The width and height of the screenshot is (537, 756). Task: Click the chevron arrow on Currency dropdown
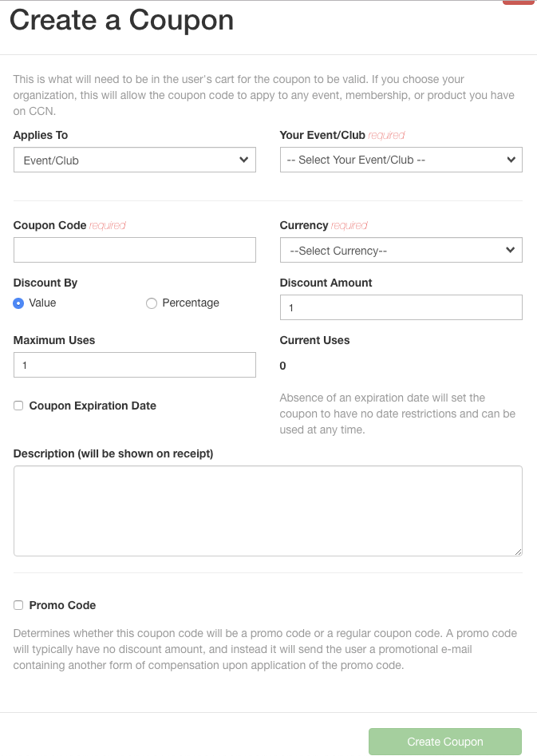(511, 251)
